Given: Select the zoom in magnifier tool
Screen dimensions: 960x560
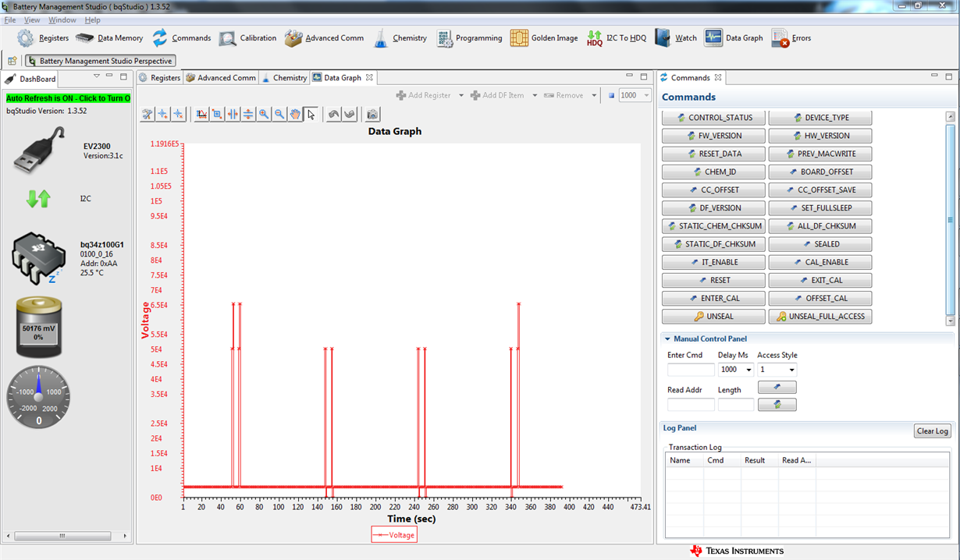Looking at the screenshot, I should pos(264,114).
